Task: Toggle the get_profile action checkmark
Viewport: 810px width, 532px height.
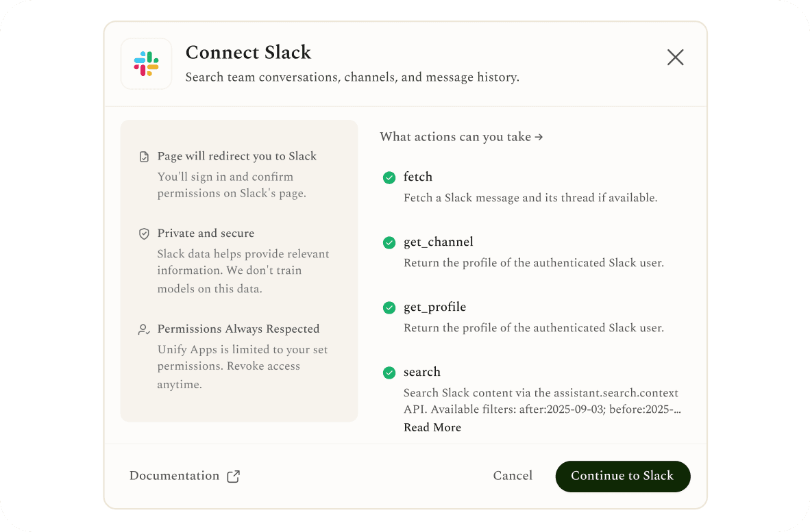Action: click(x=389, y=307)
